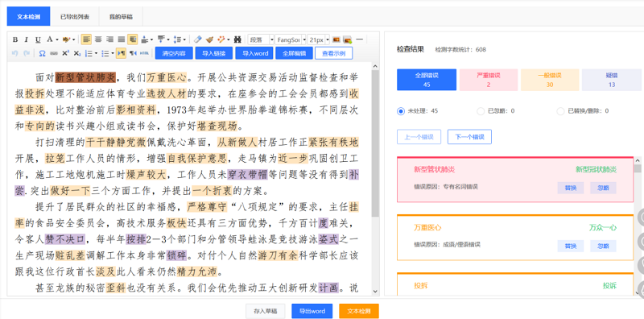Align text center
644x319 pixels.
[97, 39]
